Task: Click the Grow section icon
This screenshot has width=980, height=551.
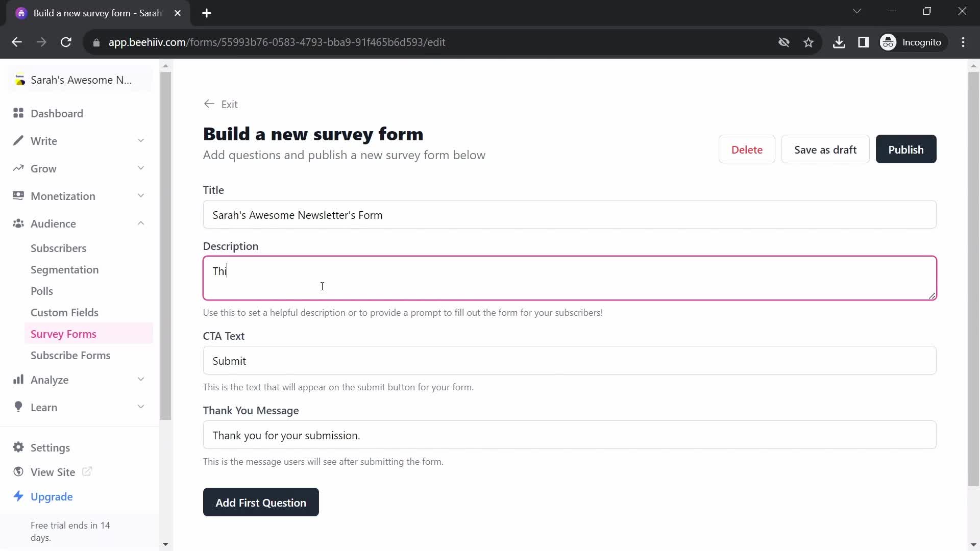Action: [18, 169]
